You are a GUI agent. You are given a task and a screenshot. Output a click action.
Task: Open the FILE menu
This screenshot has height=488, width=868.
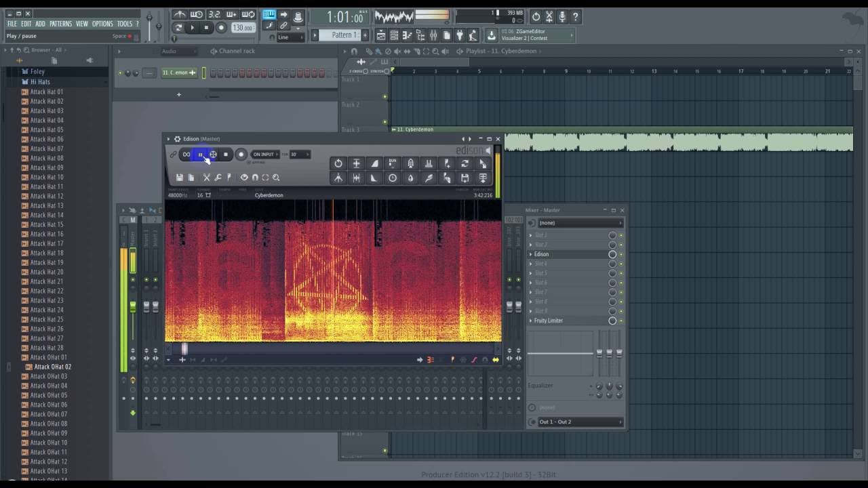(12, 24)
